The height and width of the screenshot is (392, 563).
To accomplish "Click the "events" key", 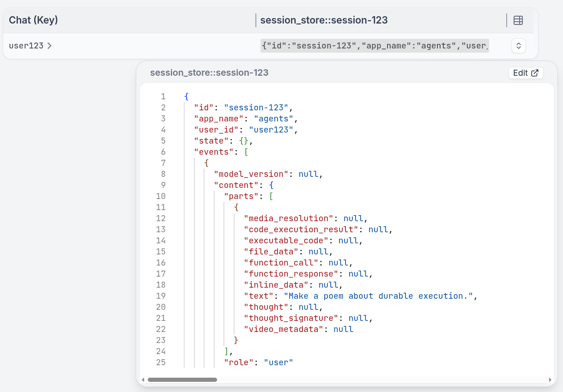I will tap(214, 152).
